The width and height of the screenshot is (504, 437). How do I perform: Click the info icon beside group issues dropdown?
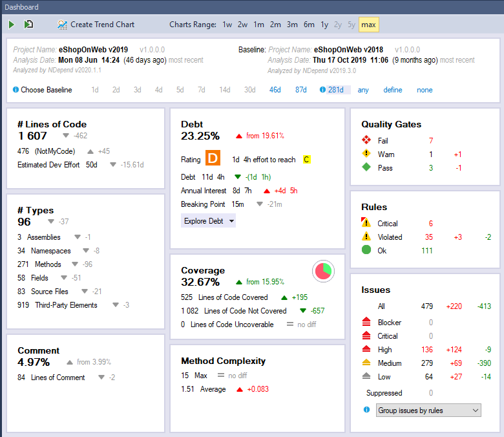(366, 410)
